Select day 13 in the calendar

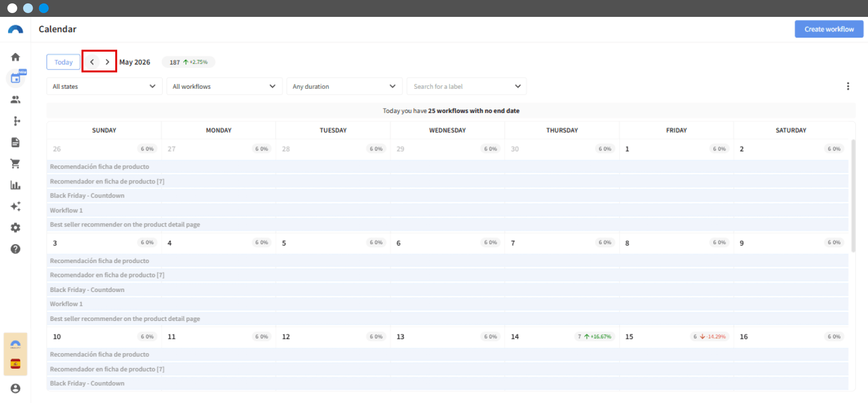400,336
